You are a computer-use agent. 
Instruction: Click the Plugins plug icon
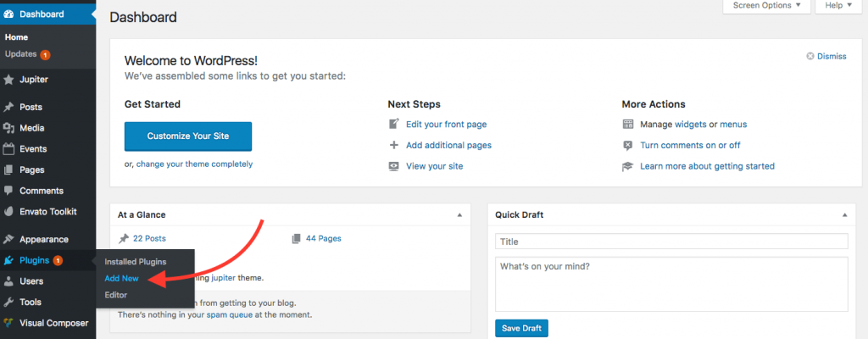point(8,260)
